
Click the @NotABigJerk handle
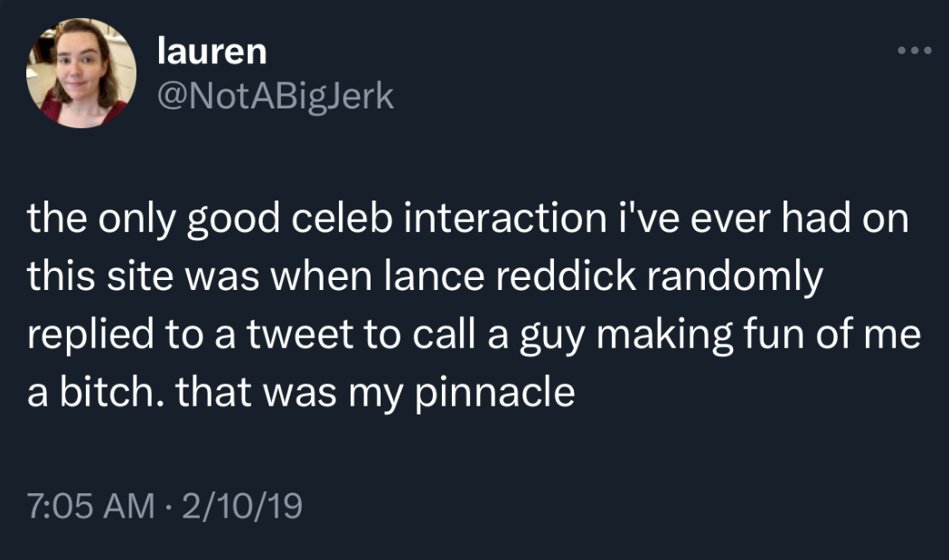276,95
